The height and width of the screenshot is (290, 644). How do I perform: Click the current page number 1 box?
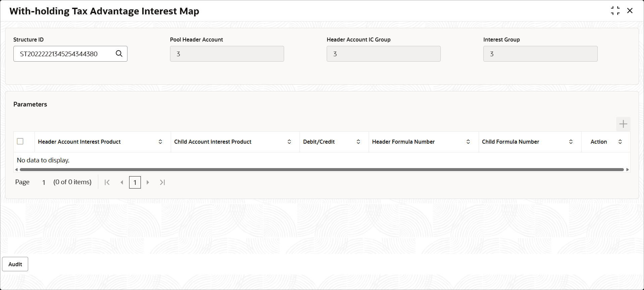click(135, 182)
